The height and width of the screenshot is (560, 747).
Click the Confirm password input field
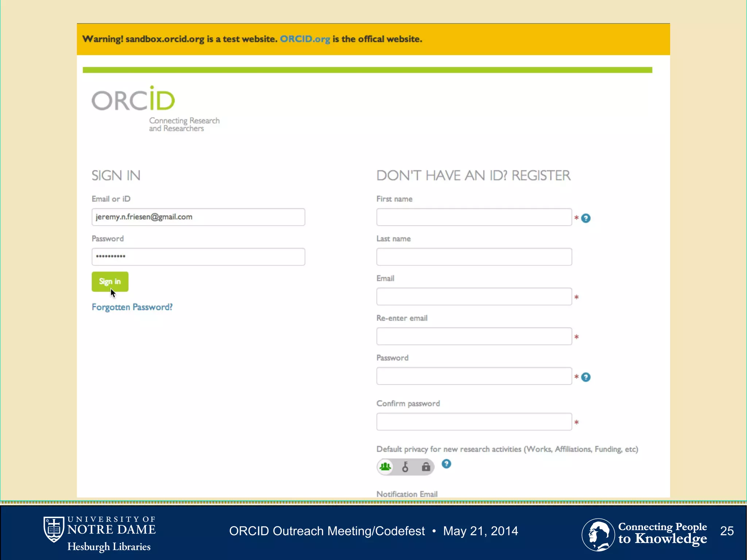[474, 421]
